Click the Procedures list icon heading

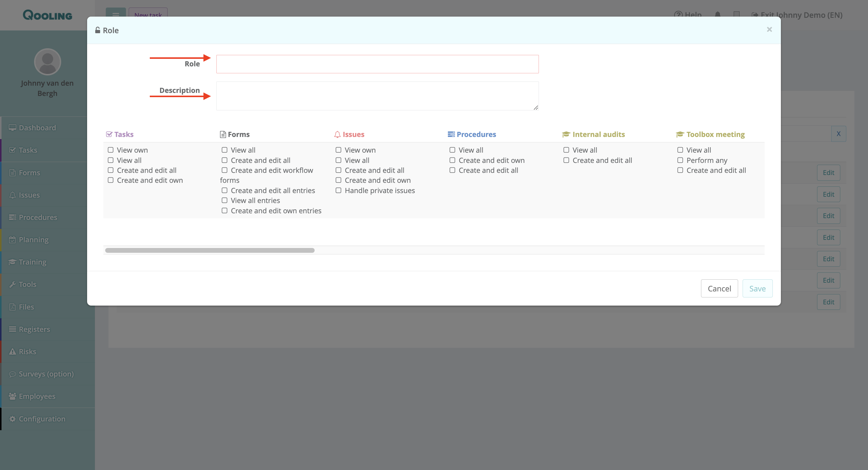click(x=451, y=134)
